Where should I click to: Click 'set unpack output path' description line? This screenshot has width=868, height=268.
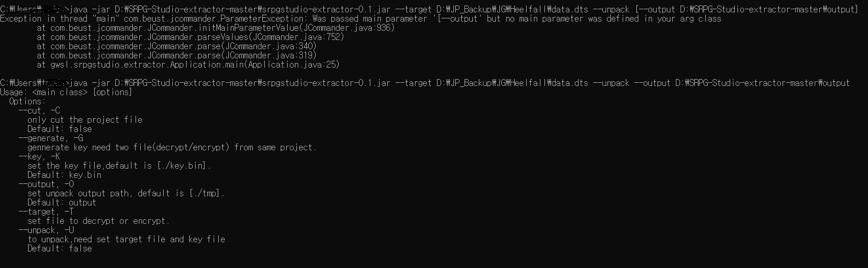click(126, 194)
